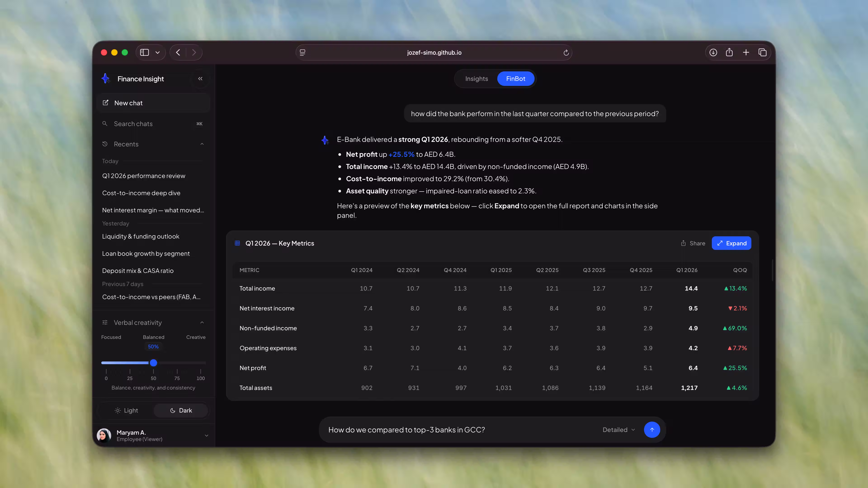
Task: Go back with Safari back arrow
Action: [178, 53]
